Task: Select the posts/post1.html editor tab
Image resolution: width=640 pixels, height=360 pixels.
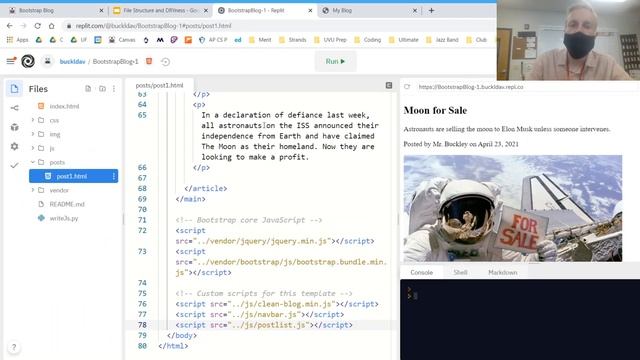Action: pyautogui.click(x=159, y=85)
